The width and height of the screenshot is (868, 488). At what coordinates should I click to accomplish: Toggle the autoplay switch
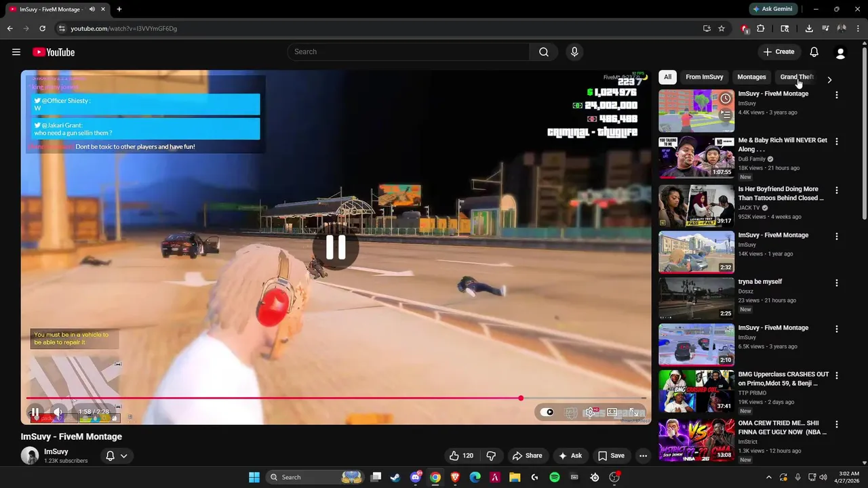click(x=549, y=412)
